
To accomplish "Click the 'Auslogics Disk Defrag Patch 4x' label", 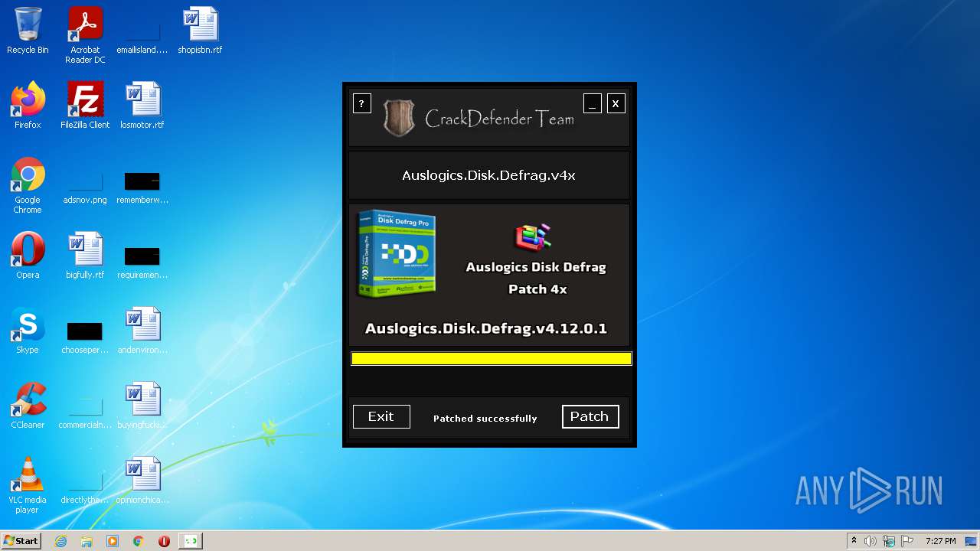I will [537, 278].
